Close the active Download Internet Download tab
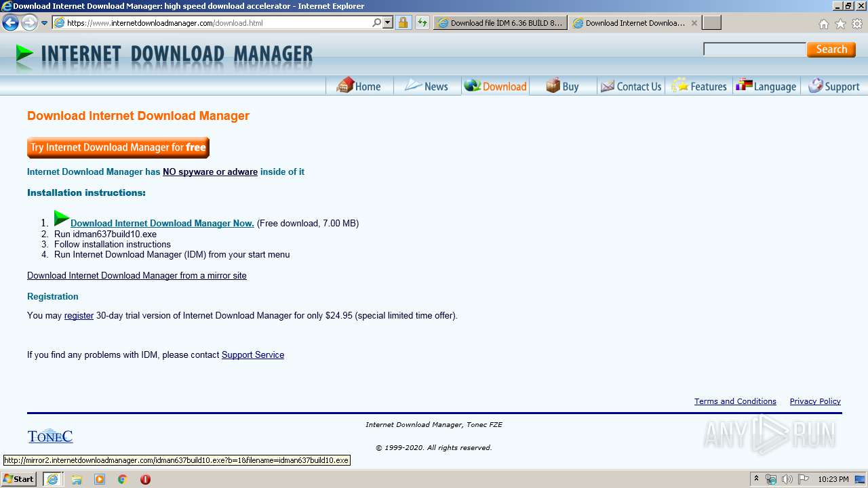Image resolution: width=868 pixels, height=488 pixels. point(694,23)
